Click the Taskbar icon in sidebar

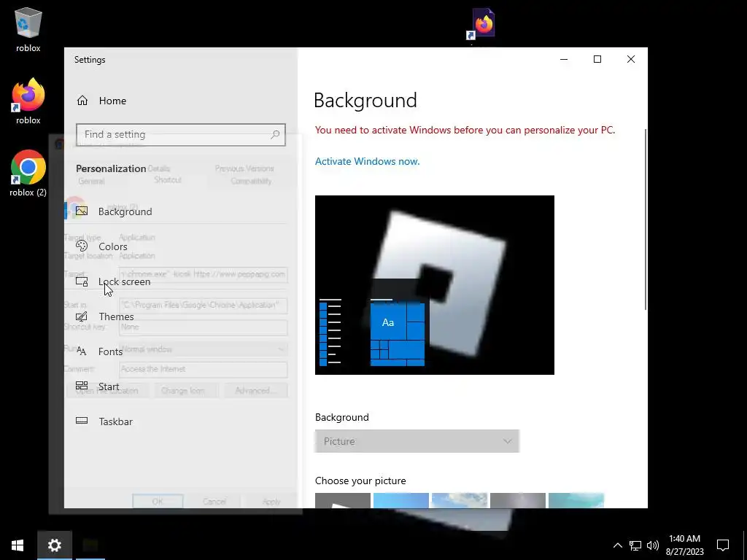tap(82, 421)
